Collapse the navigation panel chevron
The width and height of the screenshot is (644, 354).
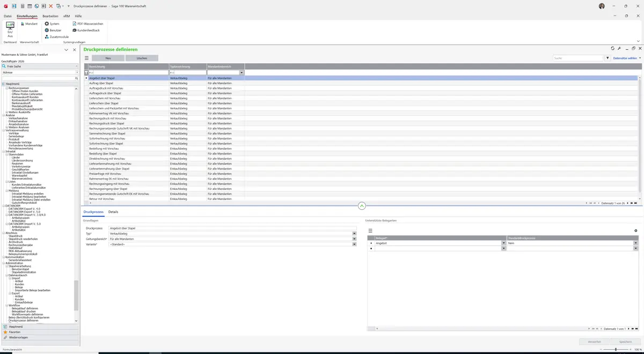click(66, 50)
